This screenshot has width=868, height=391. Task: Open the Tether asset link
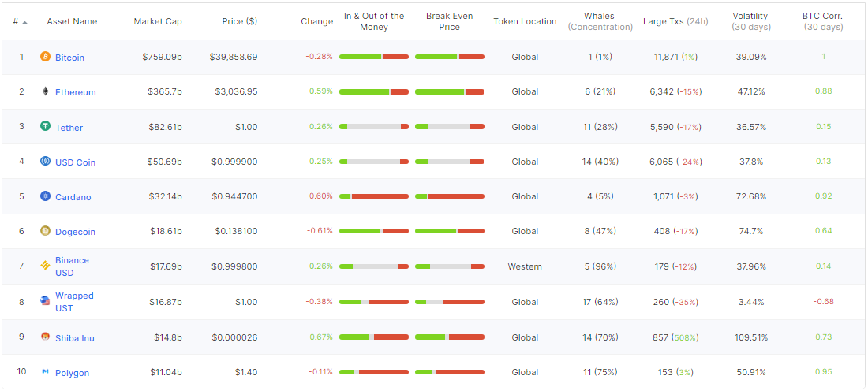[69, 128]
